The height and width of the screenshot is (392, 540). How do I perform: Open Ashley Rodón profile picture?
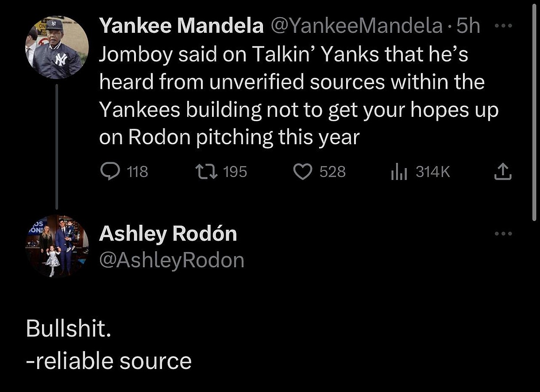click(x=57, y=246)
